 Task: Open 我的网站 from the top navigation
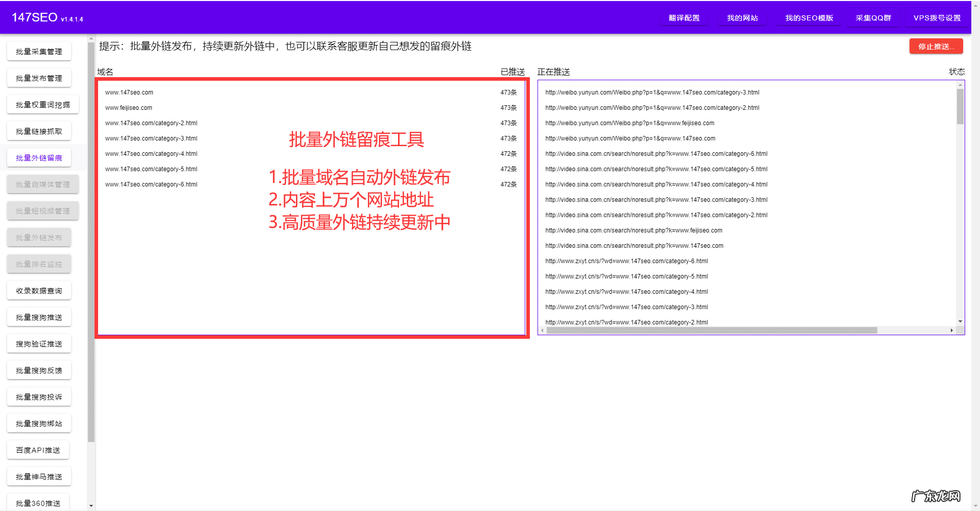[x=742, y=17]
